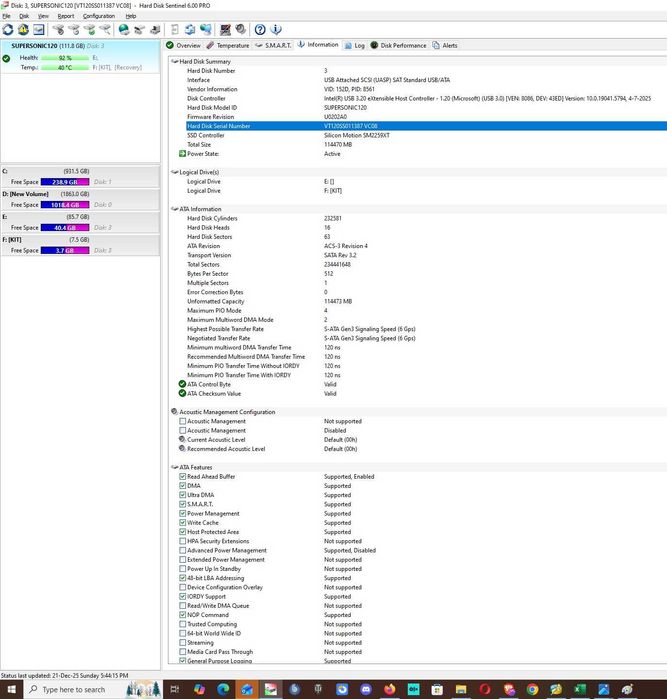Viewport: 667px width, 699px height.
Task: Open the configuration monitor toolbar icon
Action: 225,30
